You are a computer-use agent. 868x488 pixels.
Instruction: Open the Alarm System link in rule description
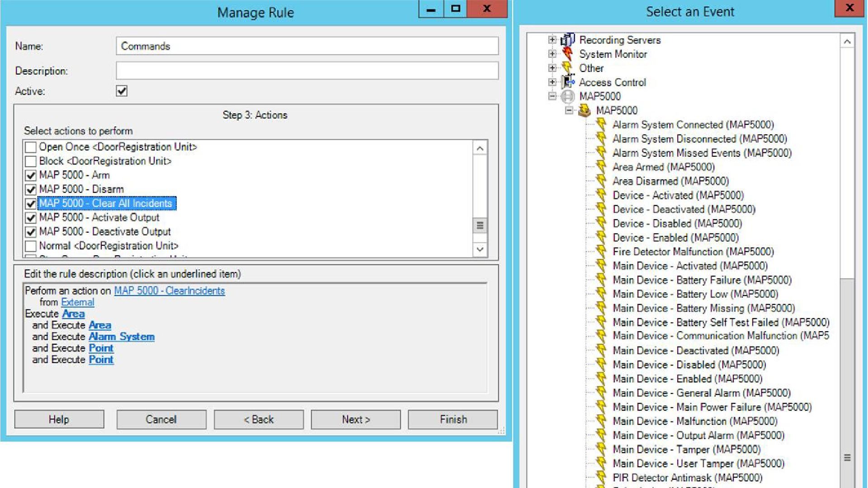(121, 337)
